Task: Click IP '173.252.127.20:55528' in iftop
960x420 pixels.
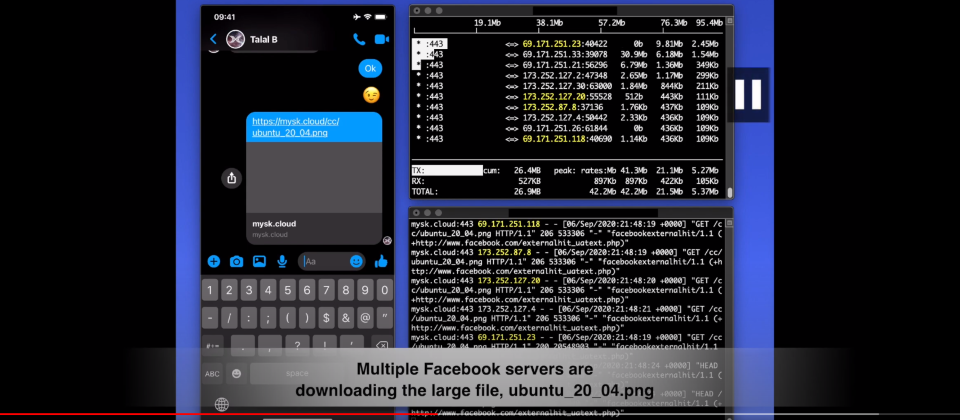Action: (x=567, y=97)
